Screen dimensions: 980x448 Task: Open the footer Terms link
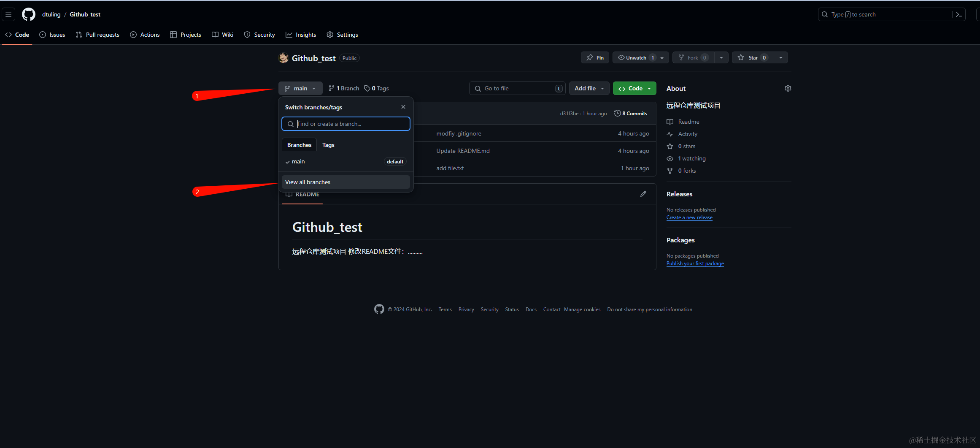[445, 310]
